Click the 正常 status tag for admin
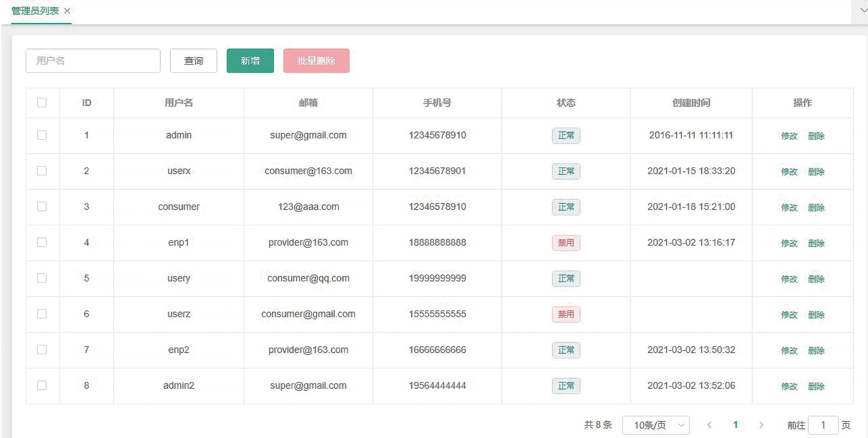 click(566, 135)
